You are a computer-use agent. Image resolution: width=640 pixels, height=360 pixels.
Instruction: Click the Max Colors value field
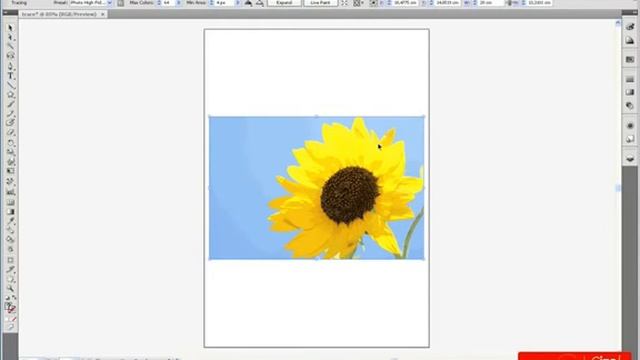[x=169, y=3]
